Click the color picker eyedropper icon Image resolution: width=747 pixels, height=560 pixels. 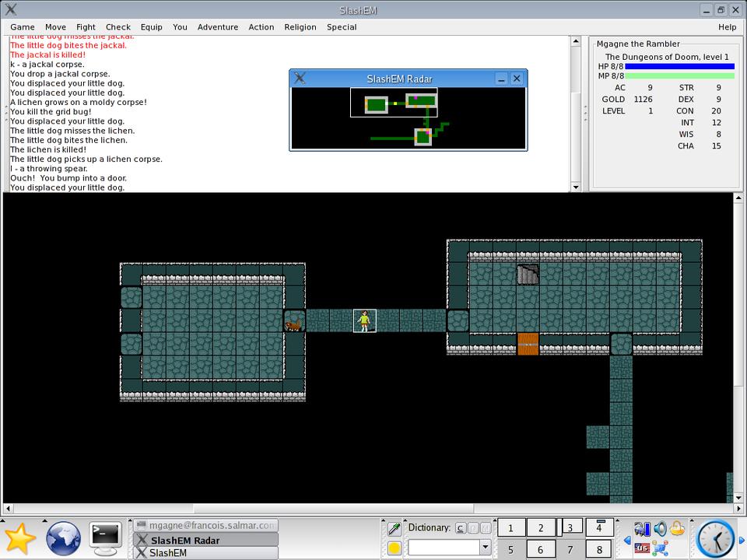(x=395, y=528)
